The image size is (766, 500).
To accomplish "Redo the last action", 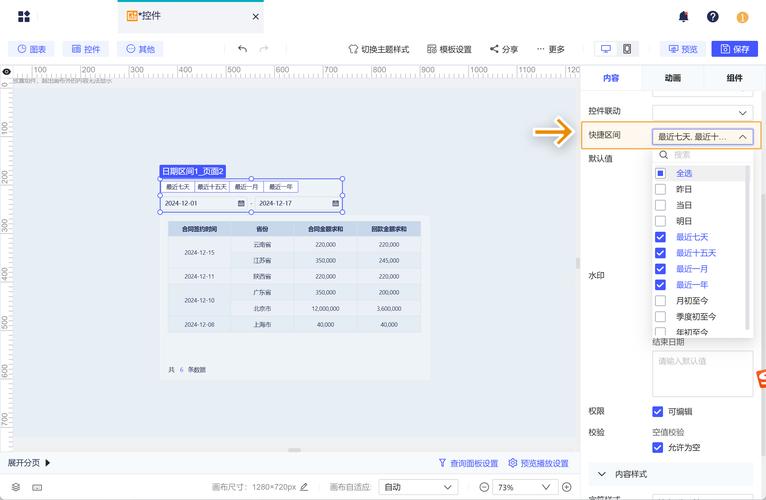I will point(264,49).
